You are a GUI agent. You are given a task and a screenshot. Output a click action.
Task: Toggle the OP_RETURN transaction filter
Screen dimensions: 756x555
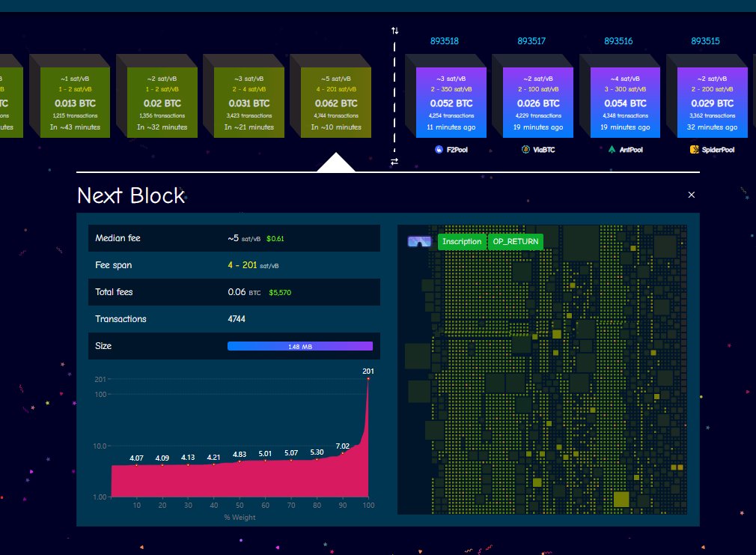click(x=515, y=241)
